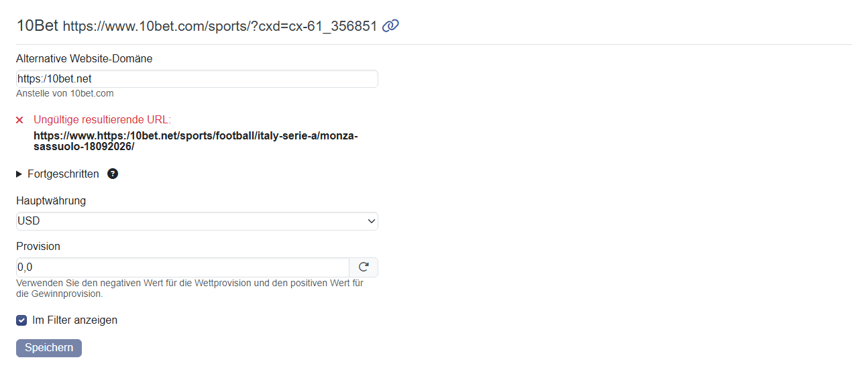Viewport: 868px width, 374px height.
Task: Click the chevron arrow of the currency select
Action: tap(372, 221)
